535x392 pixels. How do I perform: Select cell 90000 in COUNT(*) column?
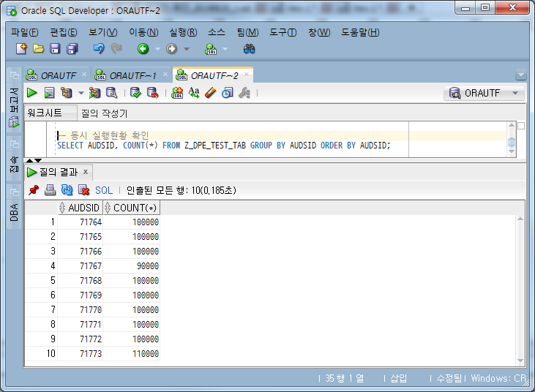[x=131, y=266]
